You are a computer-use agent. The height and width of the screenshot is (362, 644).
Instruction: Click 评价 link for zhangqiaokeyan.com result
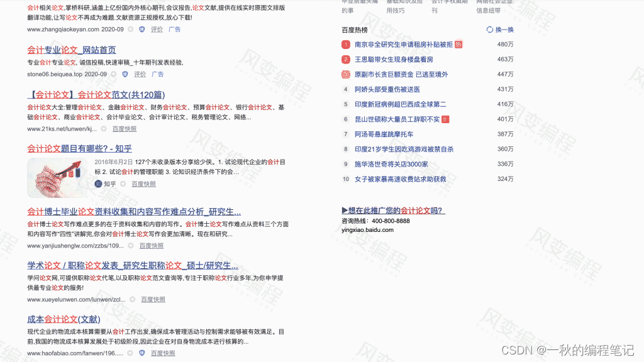(x=157, y=30)
